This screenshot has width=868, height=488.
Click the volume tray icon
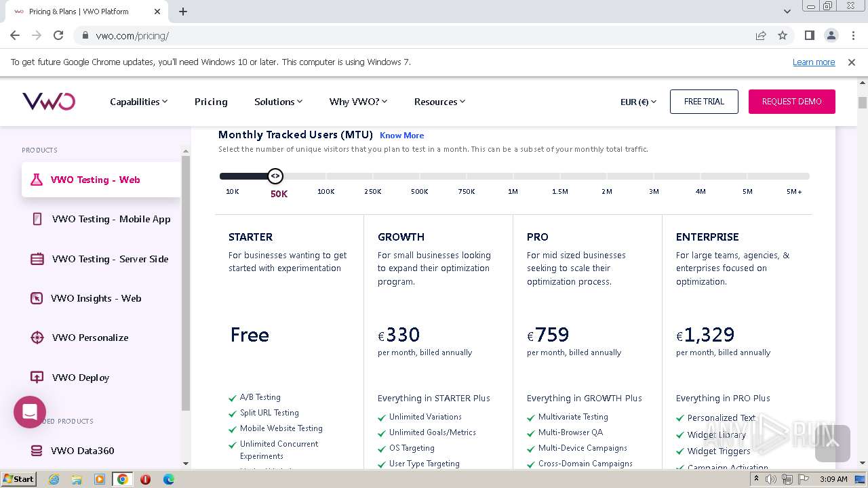pos(771,479)
